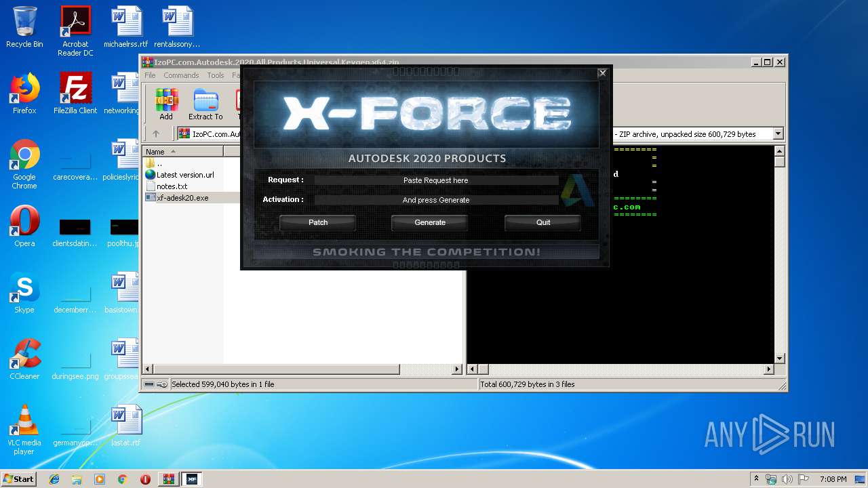Click the file list horizontal scrollbar thumb
Screen dimensions: 868x488
277,369
